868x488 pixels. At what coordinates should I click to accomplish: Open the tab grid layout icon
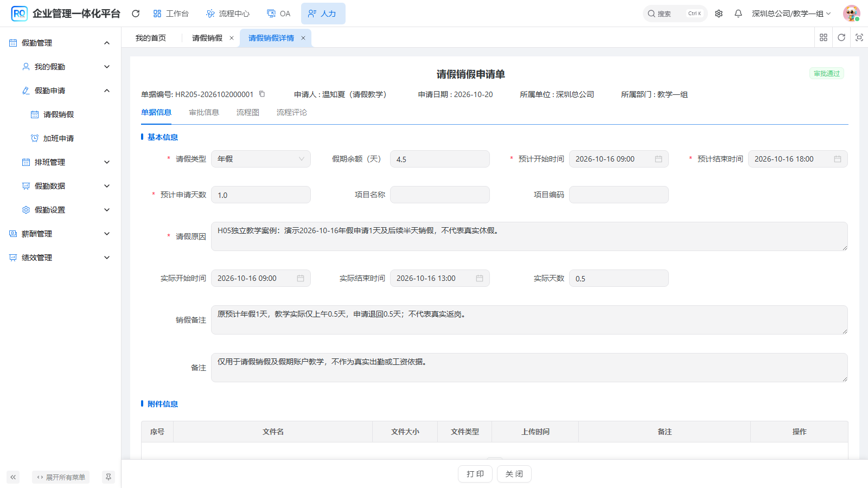point(824,37)
